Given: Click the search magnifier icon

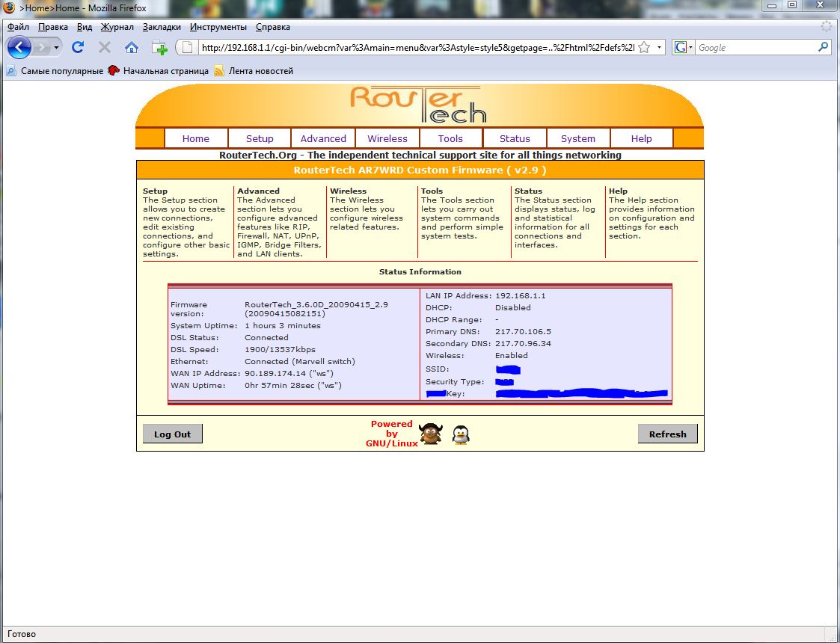Looking at the screenshot, I should (823, 47).
